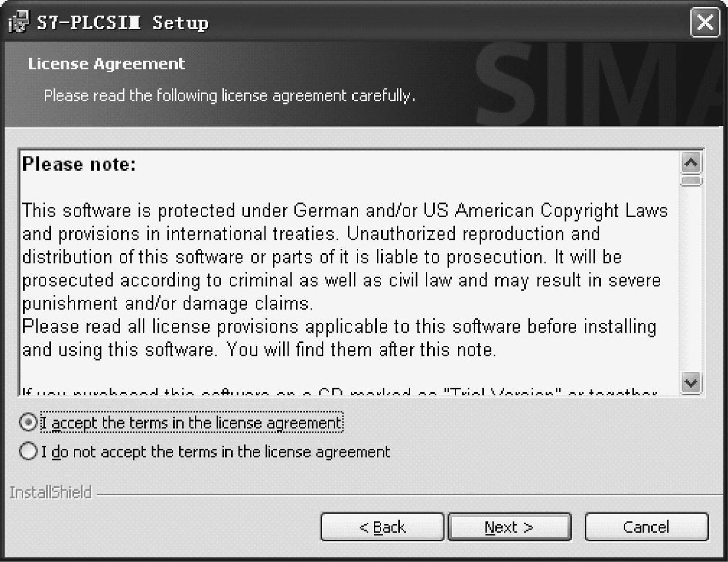Select the accept license terms radio button
The image size is (728, 562).
[x=28, y=423]
